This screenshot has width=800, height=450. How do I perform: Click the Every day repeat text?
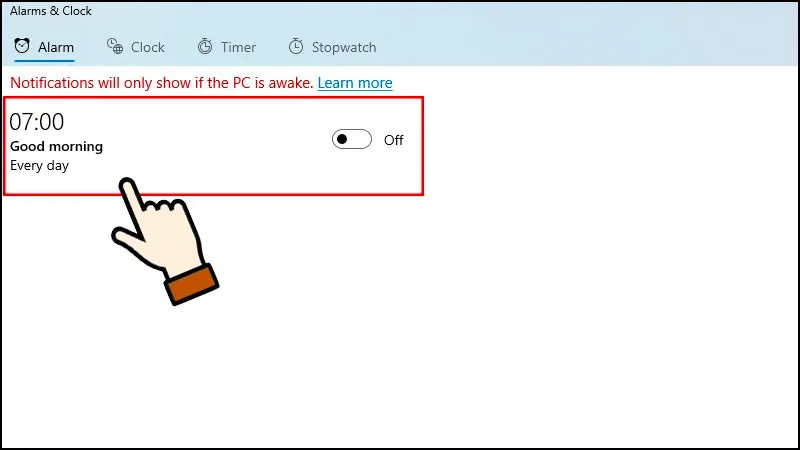pos(39,166)
